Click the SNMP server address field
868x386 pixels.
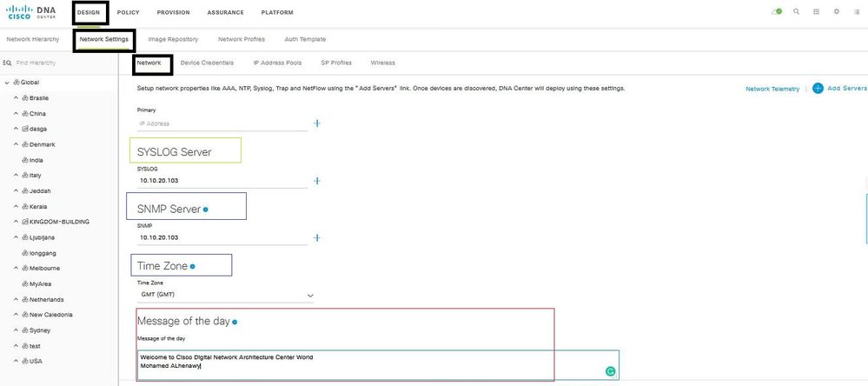click(222, 237)
